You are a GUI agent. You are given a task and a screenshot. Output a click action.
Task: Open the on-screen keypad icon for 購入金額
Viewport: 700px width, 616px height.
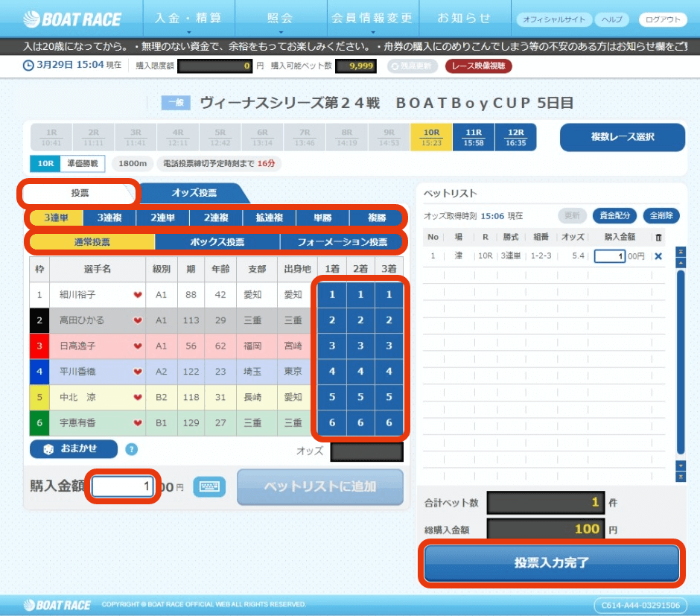209,486
